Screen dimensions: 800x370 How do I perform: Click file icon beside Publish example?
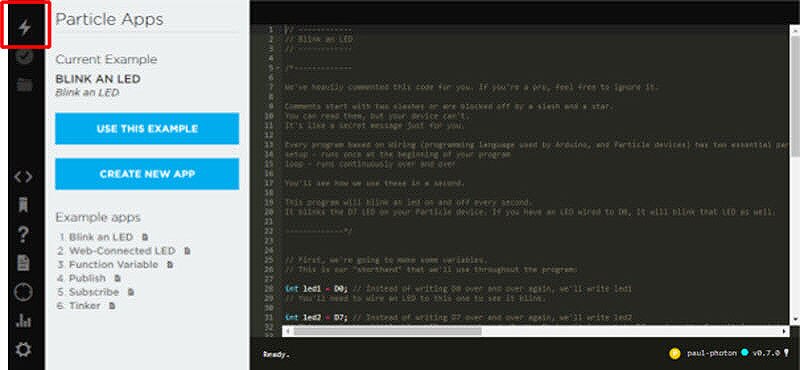coord(117,279)
